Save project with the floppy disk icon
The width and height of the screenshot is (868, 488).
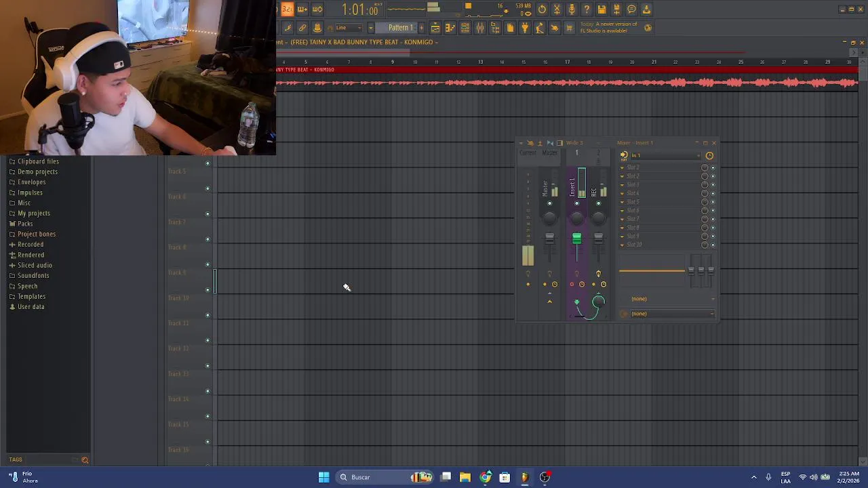601,9
